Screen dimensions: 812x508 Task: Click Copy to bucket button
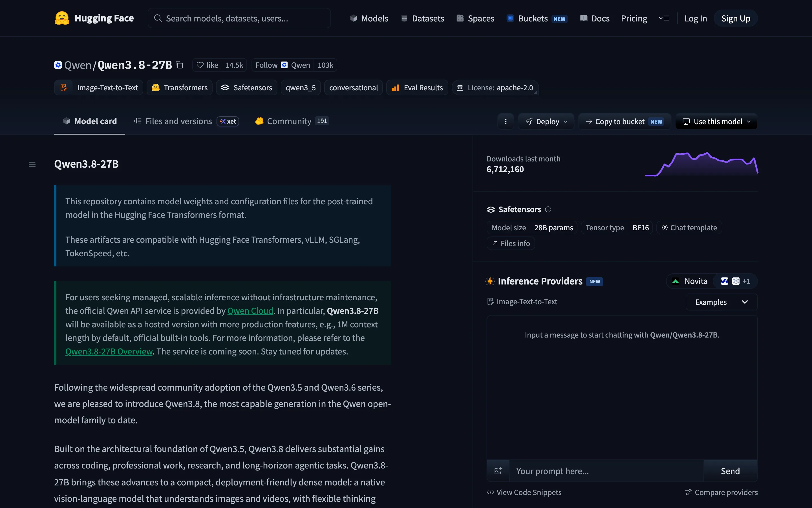coord(625,121)
